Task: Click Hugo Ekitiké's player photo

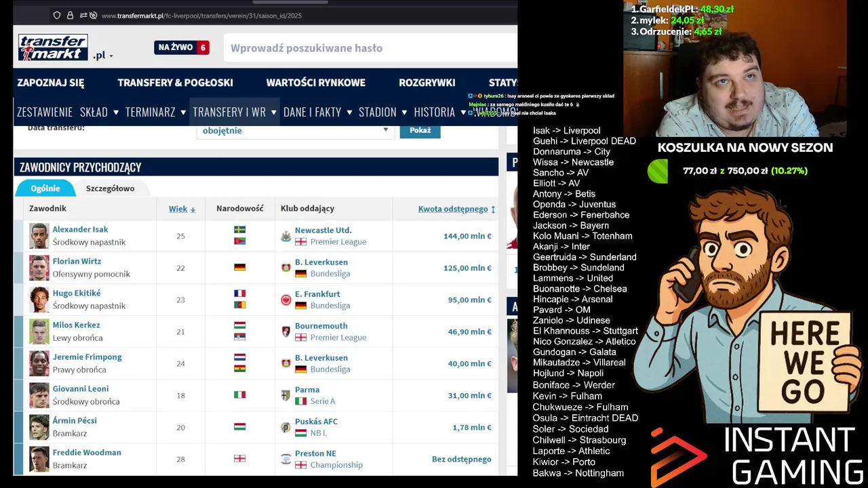Action: point(39,300)
